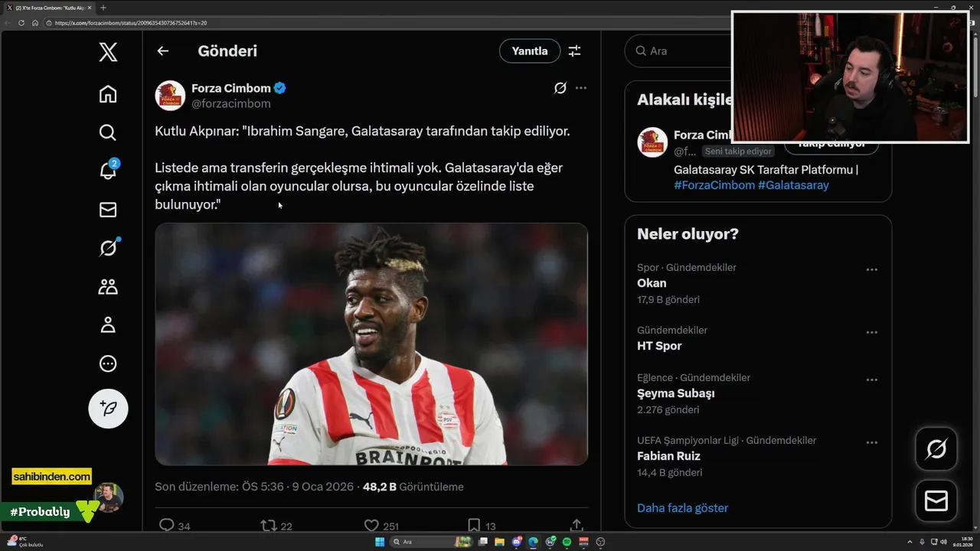The height and width of the screenshot is (551, 980).
Task: Reload the page in browser
Action: click(x=21, y=23)
